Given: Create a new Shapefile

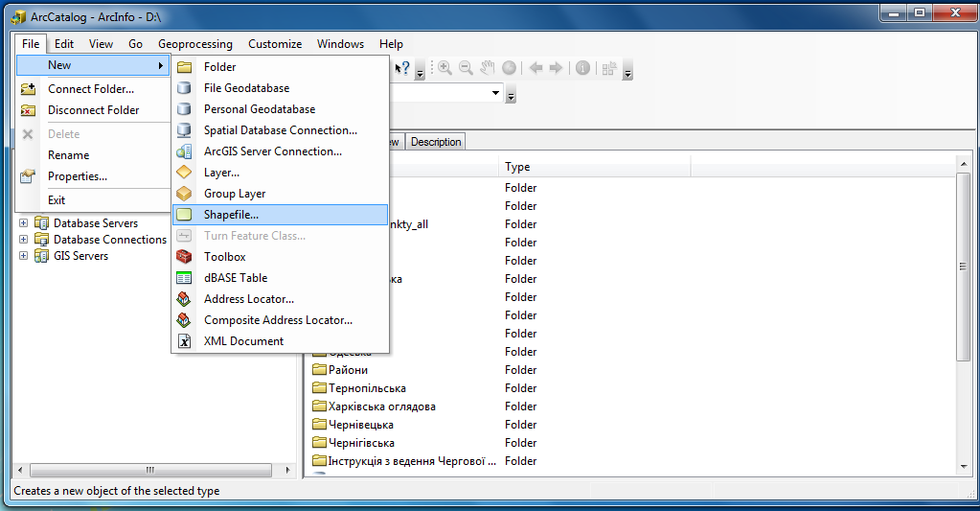Looking at the screenshot, I should (x=280, y=215).
